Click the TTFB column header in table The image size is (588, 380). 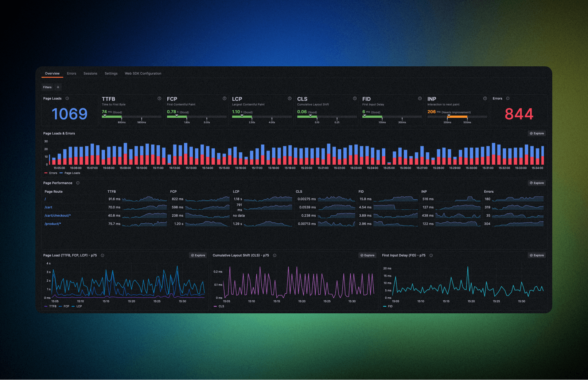112,192
